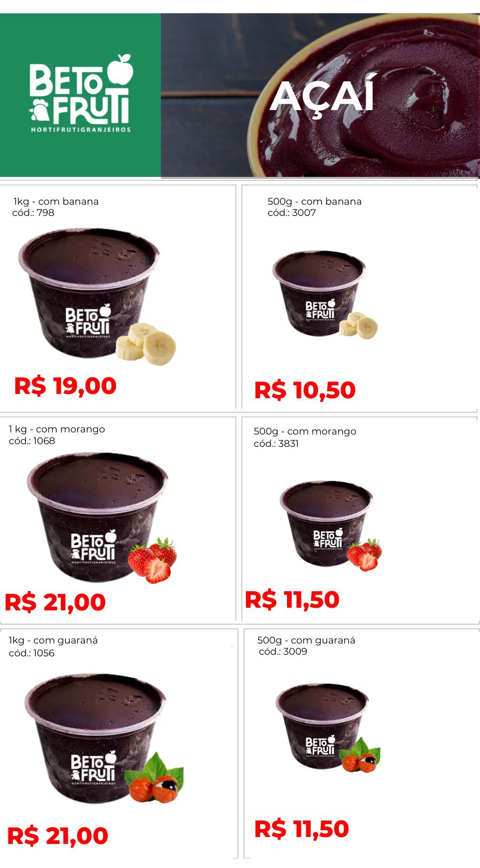Click the "cód.: 3831" product code
Screen dimensions: 480x868
click(x=276, y=444)
